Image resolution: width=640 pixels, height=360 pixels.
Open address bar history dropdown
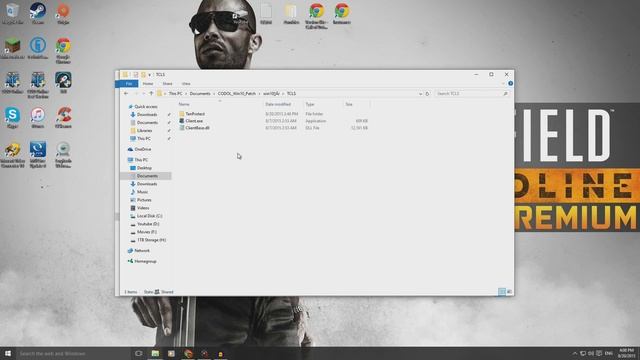(420, 93)
